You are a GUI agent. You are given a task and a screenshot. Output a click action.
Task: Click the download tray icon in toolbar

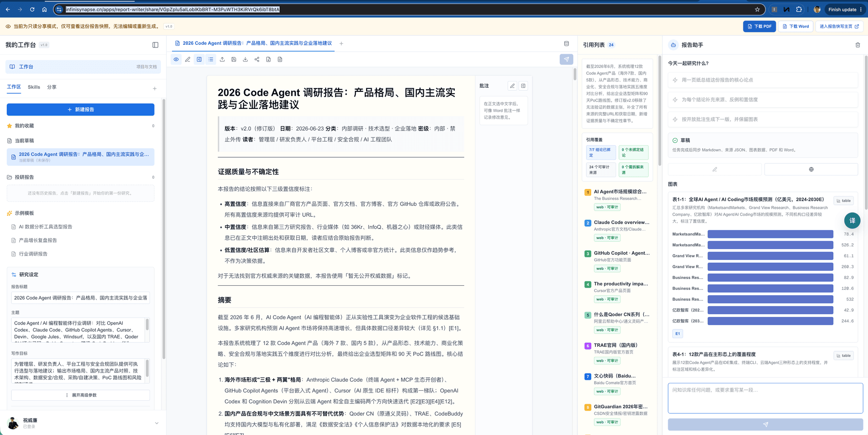245,59
